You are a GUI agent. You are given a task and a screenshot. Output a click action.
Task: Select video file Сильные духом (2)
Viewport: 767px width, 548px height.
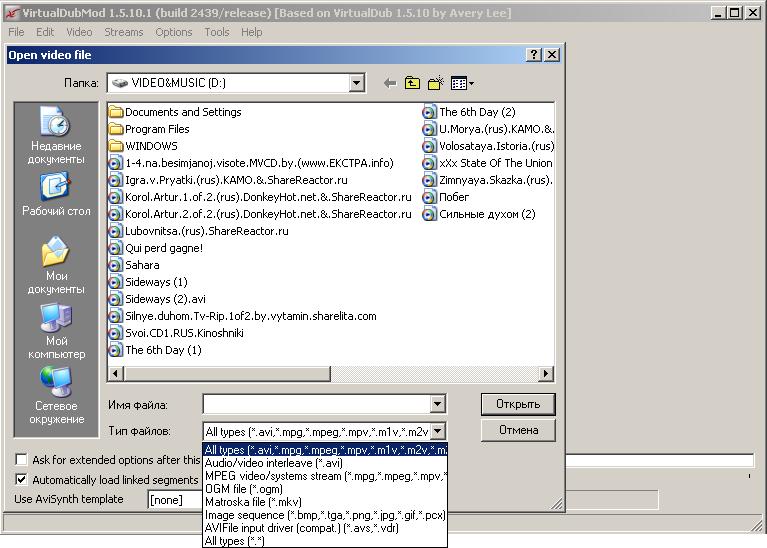[479, 214]
